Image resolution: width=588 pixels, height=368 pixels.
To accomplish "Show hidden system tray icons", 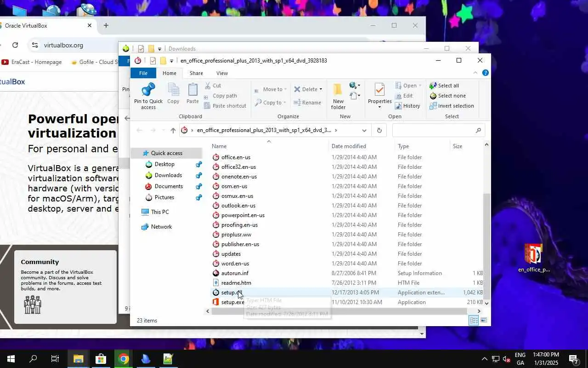I will click(x=484, y=359).
